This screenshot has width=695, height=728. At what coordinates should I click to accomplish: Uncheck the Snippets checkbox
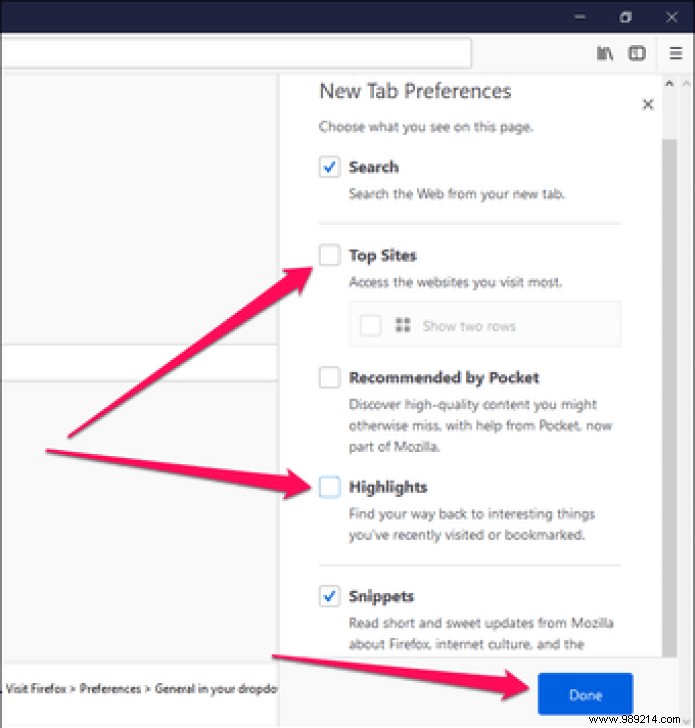click(x=330, y=596)
